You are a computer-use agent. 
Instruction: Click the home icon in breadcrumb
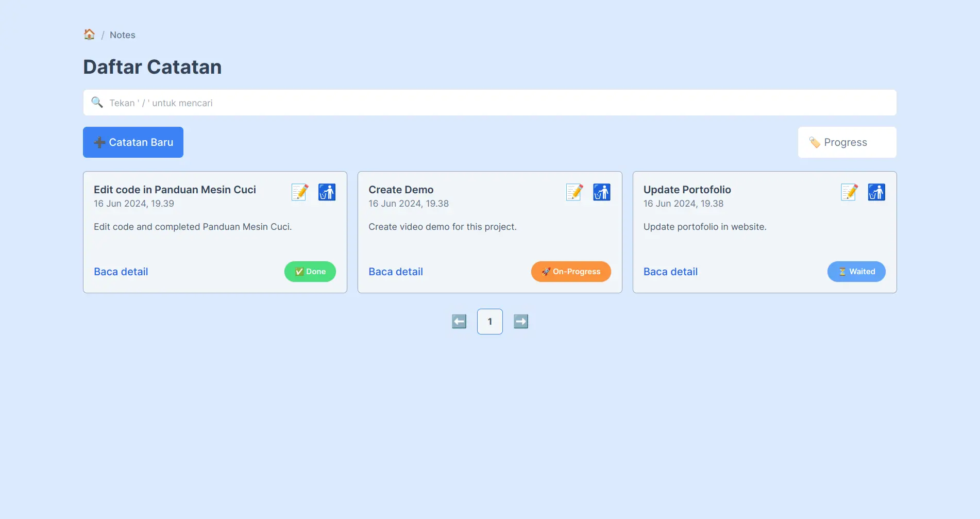pos(89,35)
